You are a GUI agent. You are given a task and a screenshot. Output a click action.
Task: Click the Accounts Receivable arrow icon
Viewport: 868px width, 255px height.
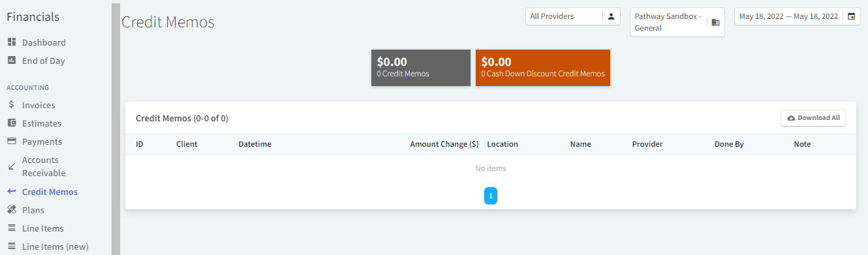point(11,166)
